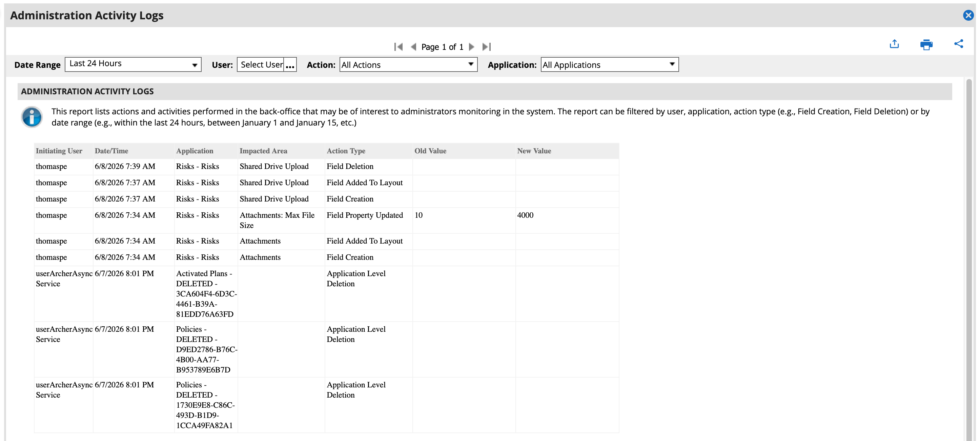
Task: Open the user lookup ellipsis button
Action: point(290,65)
